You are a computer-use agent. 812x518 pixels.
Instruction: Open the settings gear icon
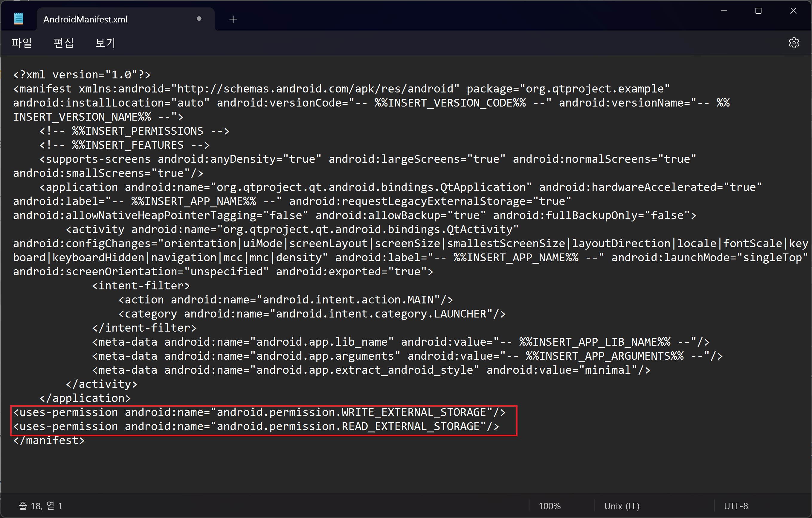[794, 43]
